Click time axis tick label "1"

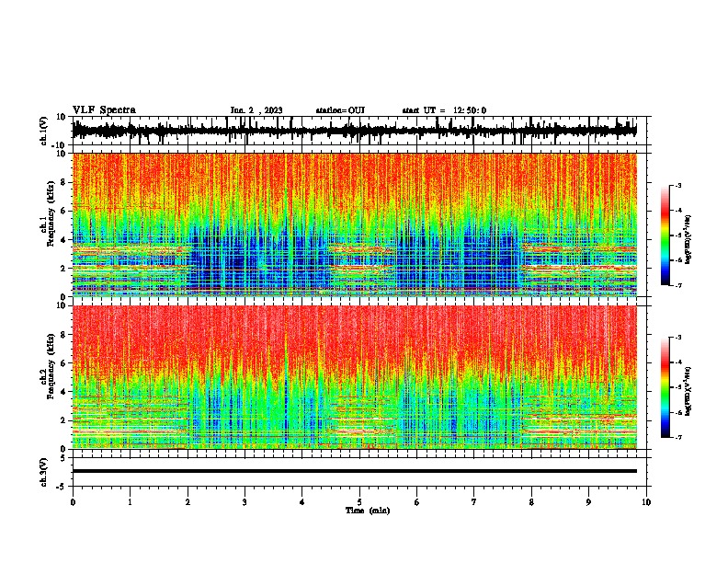point(130,502)
